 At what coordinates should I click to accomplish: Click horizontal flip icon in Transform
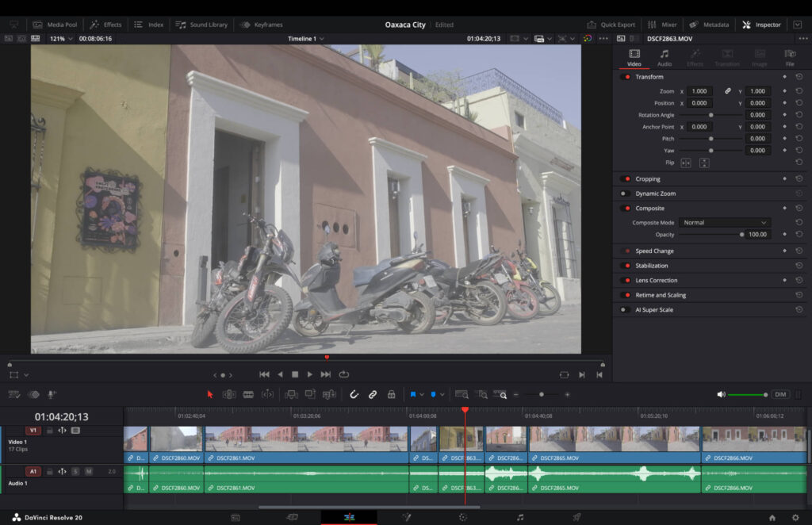coord(686,163)
